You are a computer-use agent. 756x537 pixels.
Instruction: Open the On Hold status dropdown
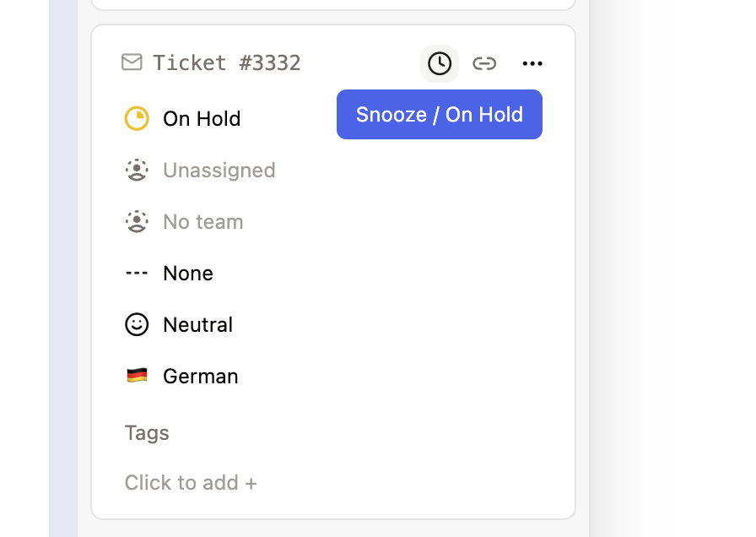point(202,119)
